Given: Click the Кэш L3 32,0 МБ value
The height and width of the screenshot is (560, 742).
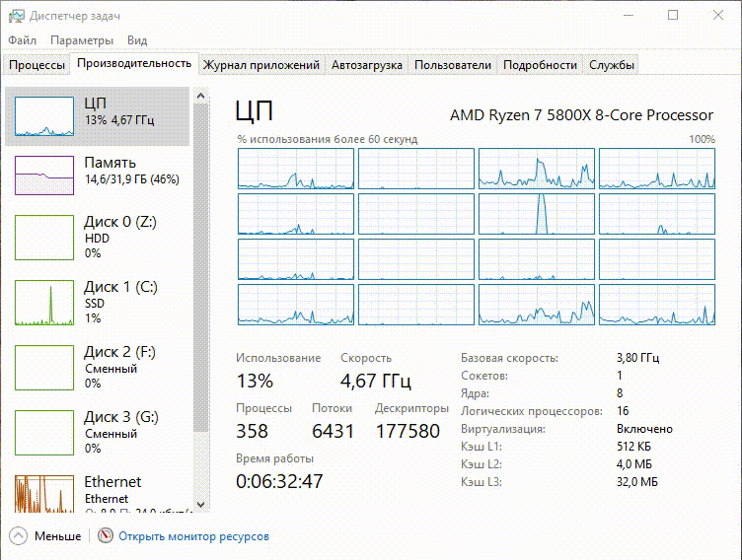Looking at the screenshot, I should pos(637,481).
